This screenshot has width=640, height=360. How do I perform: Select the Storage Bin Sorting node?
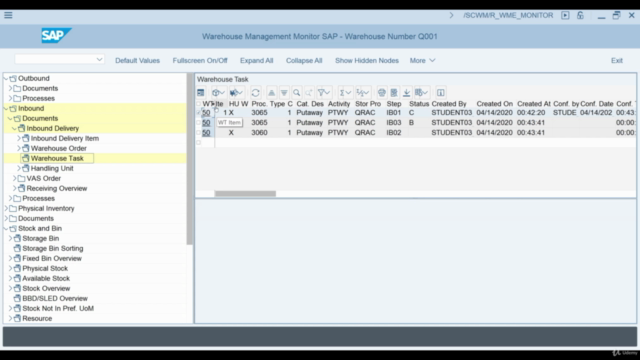point(53,248)
